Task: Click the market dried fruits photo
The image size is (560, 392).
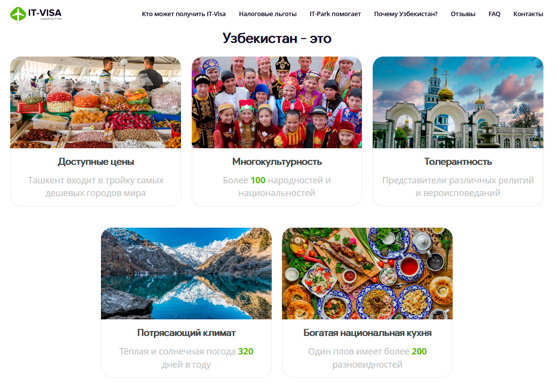Action: click(95, 102)
